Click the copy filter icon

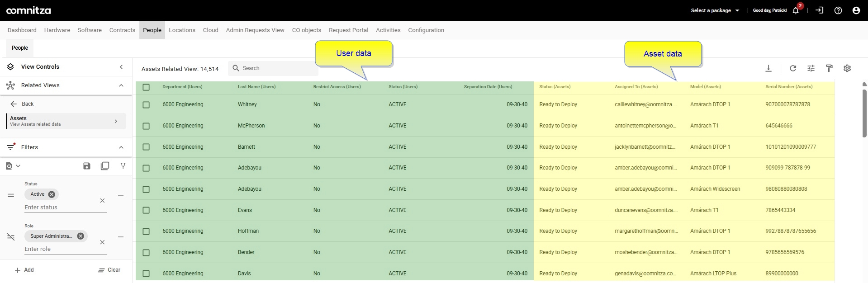[x=105, y=166]
